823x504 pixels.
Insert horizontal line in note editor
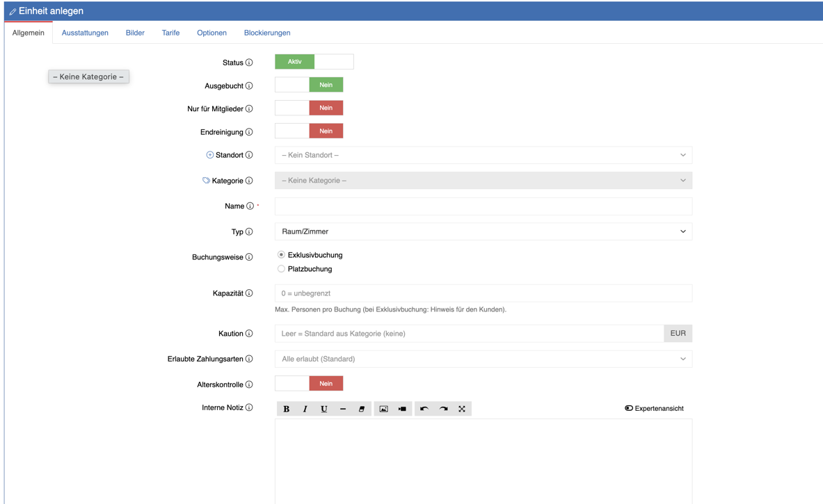click(343, 409)
